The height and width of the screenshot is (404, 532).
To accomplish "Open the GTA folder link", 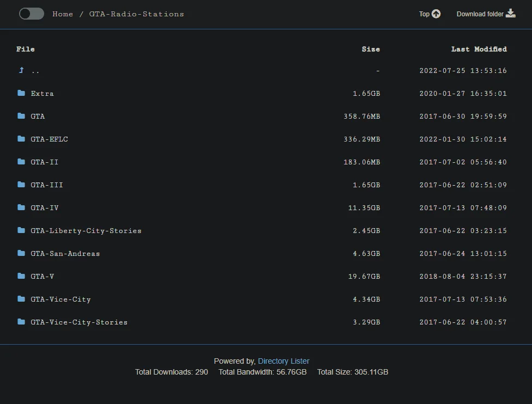I will pyautogui.click(x=38, y=117).
